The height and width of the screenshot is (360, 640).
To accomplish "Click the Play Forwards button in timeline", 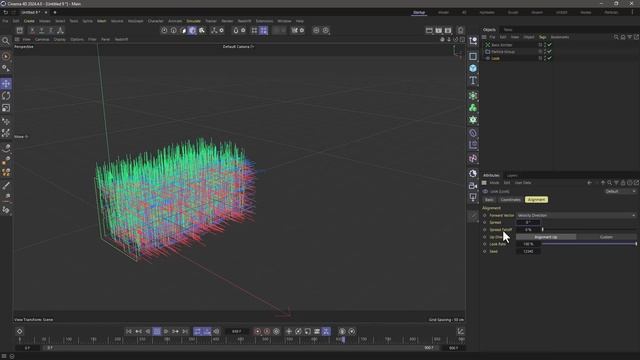I will point(166,331).
